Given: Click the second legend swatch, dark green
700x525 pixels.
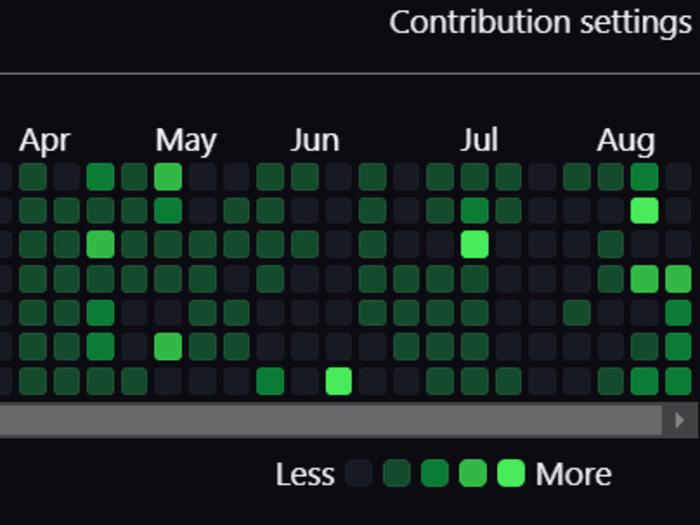Looking at the screenshot, I should (x=397, y=473).
